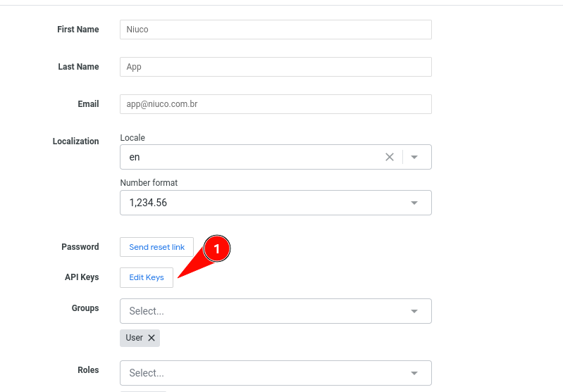Click the Send reset link button
The image size is (563, 392).
pyautogui.click(x=156, y=247)
